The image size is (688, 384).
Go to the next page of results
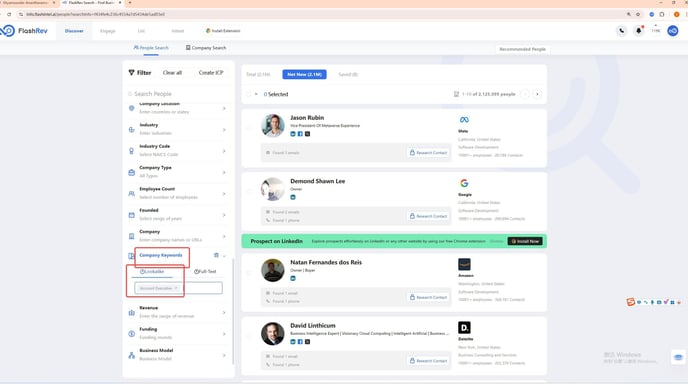(537, 94)
